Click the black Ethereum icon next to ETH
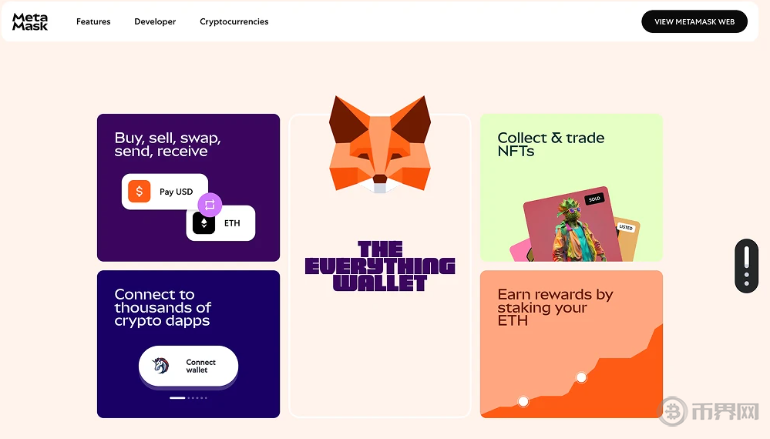 204,223
